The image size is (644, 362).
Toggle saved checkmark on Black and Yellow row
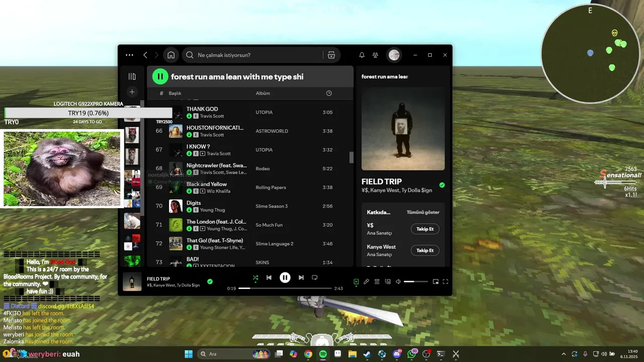[189, 191]
